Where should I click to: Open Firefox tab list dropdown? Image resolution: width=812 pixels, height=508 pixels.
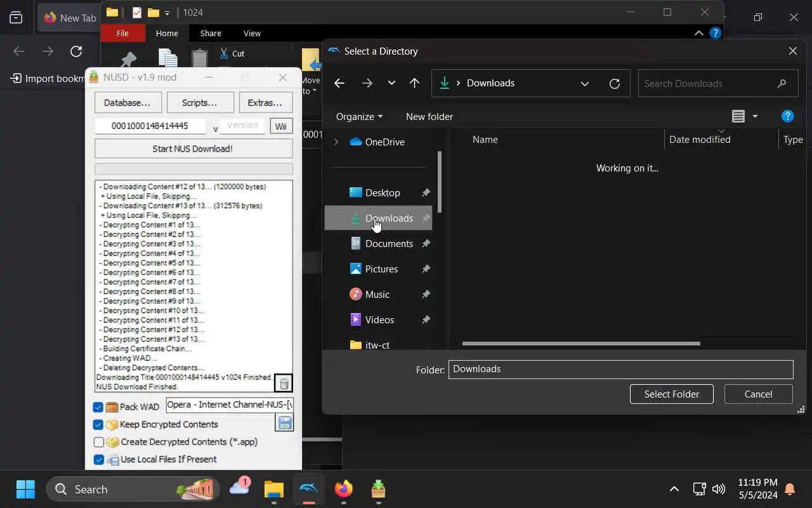pyautogui.click(x=16, y=18)
